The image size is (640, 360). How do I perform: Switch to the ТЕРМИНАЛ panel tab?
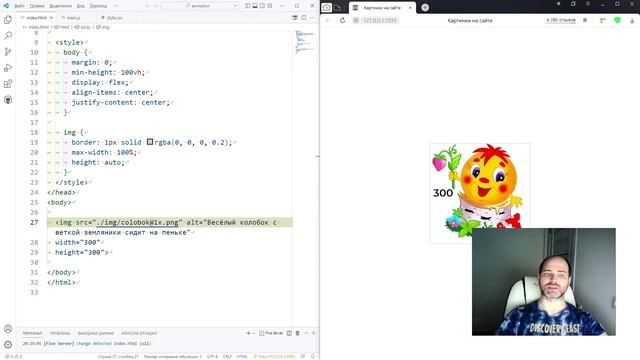(x=32, y=333)
